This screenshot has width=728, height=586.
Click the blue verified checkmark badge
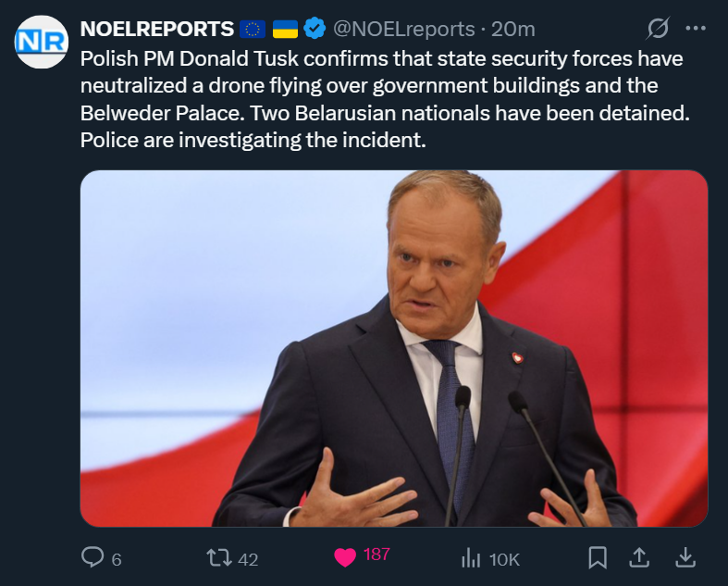(315, 30)
